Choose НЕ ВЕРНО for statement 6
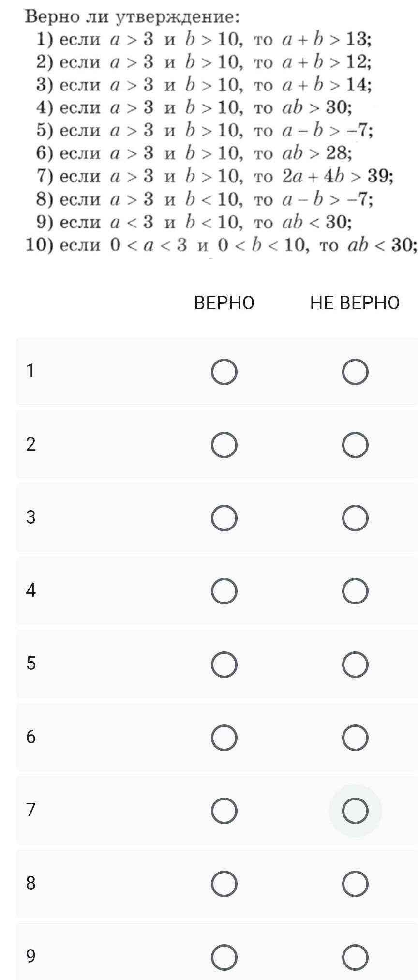This screenshot has width=418, height=980. pyautogui.click(x=355, y=738)
